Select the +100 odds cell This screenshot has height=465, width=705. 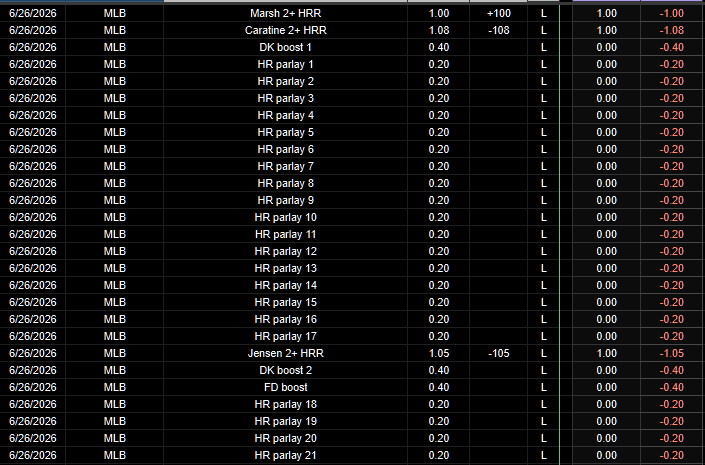[499, 13]
